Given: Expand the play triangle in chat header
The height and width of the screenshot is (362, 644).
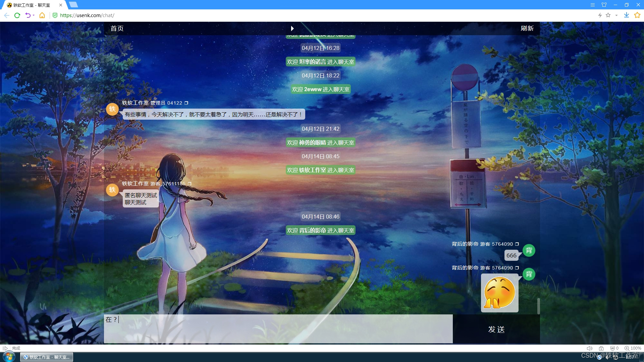Looking at the screenshot, I should click(x=292, y=28).
